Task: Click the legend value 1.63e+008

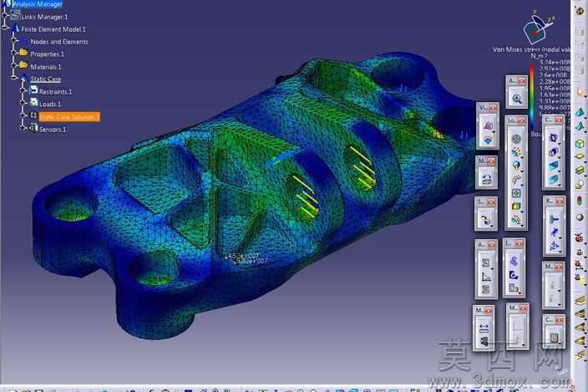Action: pyautogui.click(x=555, y=95)
